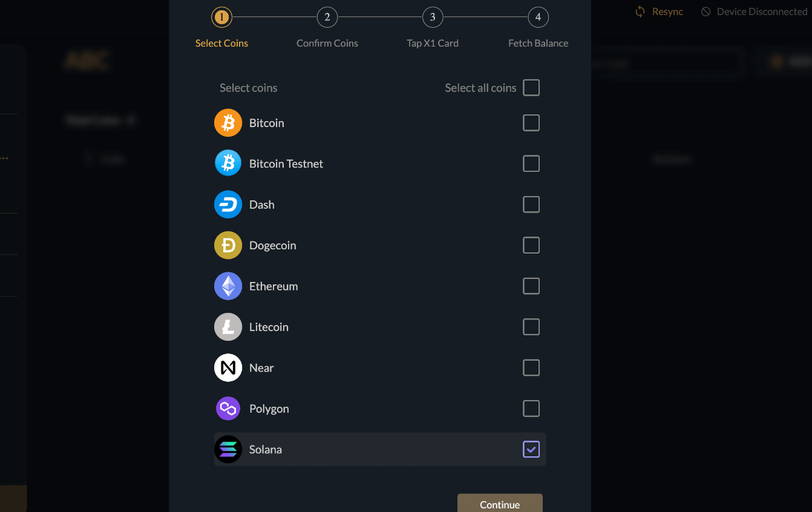Check the Bitcoin checkbox
Screen dimensions: 812x512
531,122
